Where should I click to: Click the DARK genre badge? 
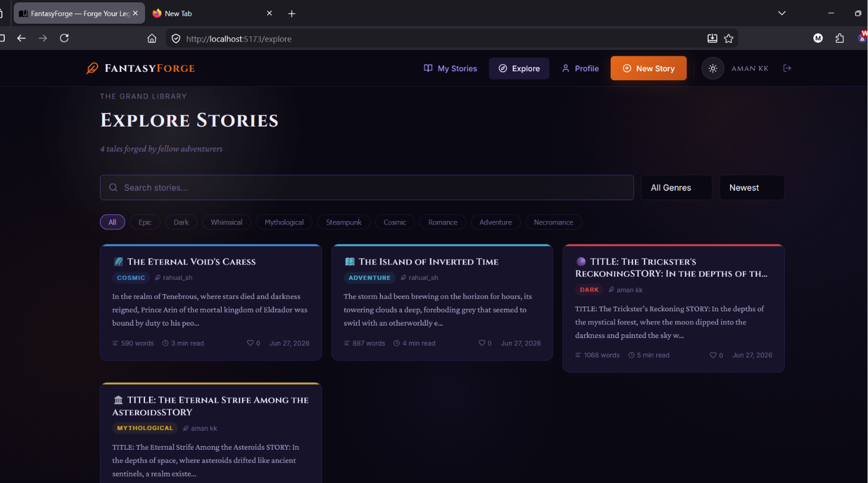coord(589,290)
